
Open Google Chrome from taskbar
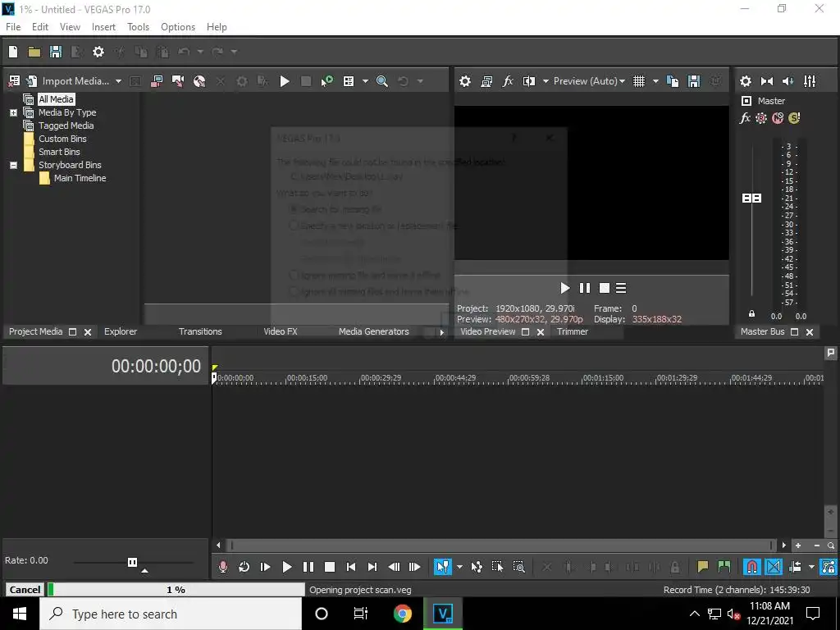tap(402, 614)
